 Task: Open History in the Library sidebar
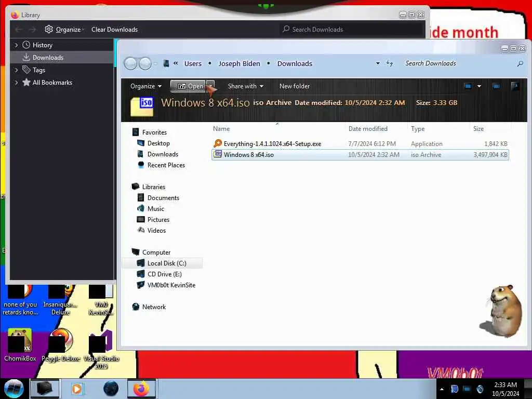[x=42, y=45]
